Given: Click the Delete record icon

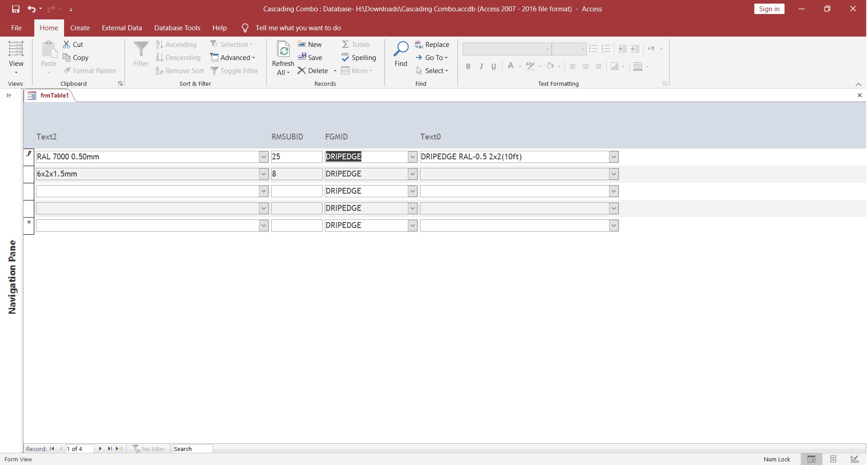Looking at the screenshot, I should click(x=302, y=71).
